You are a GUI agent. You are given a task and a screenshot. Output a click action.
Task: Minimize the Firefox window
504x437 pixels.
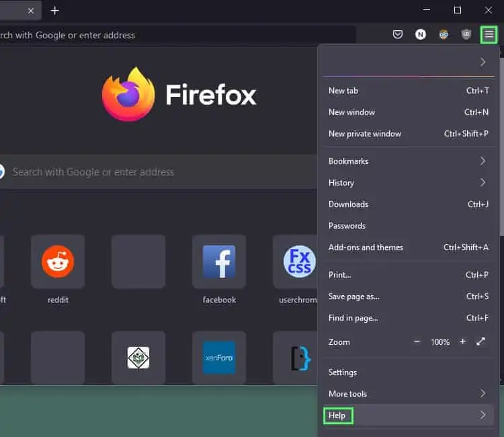(427, 10)
